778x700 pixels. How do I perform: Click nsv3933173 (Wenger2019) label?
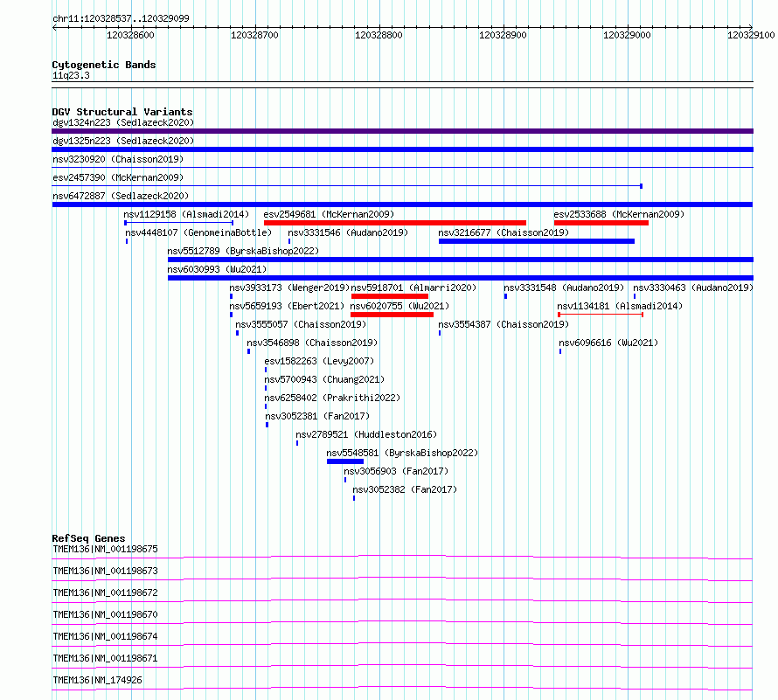289,288
